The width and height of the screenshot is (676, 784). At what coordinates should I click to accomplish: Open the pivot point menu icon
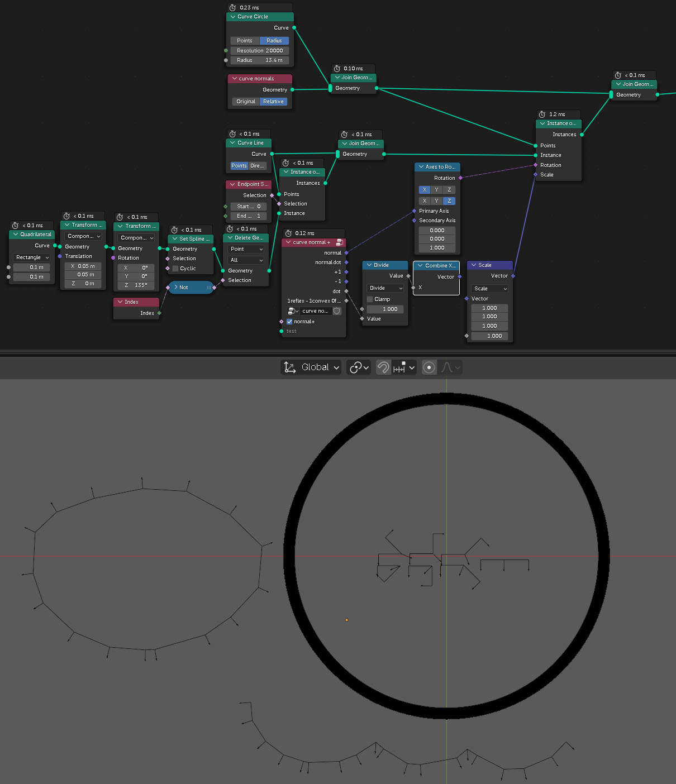pos(358,367)
